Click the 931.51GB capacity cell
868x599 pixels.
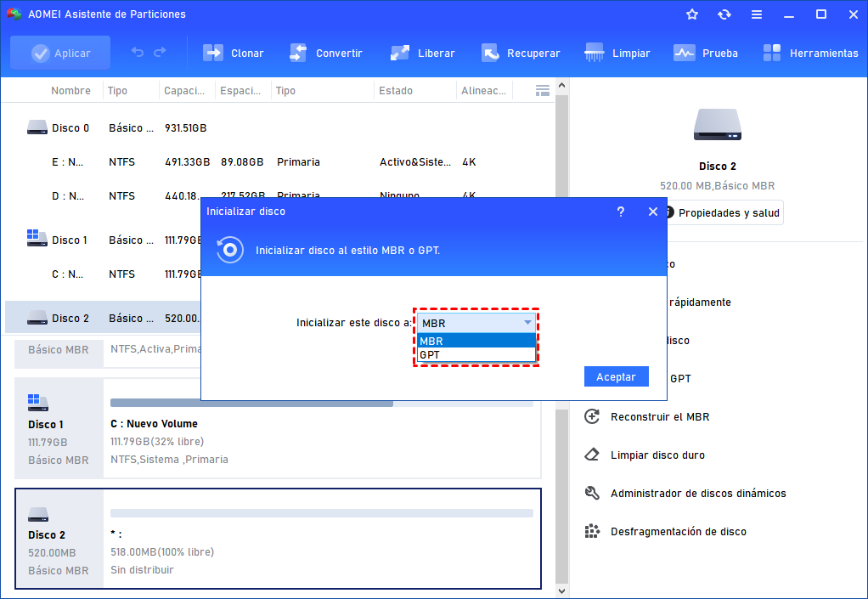tap(185, 128)
